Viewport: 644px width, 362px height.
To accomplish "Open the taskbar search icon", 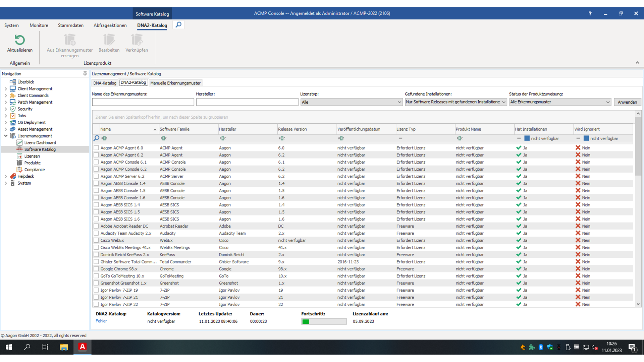I will pyautogui.click(x=27, y=347).
